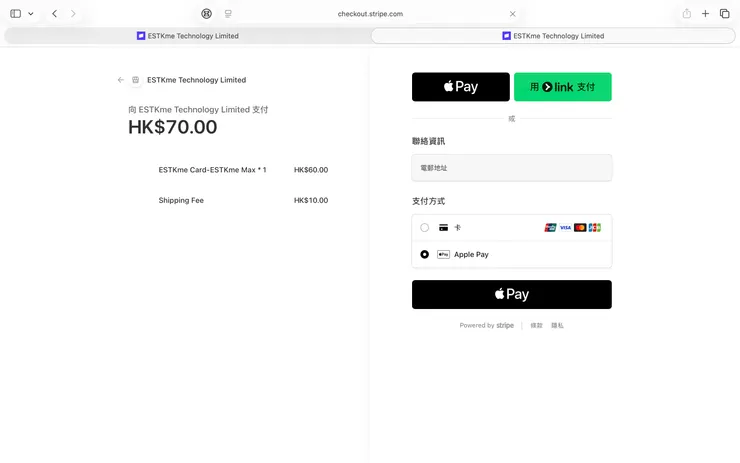Go back with the browser back arrow
The height and width of the screenshot is (463, 740).
point(54,14)
